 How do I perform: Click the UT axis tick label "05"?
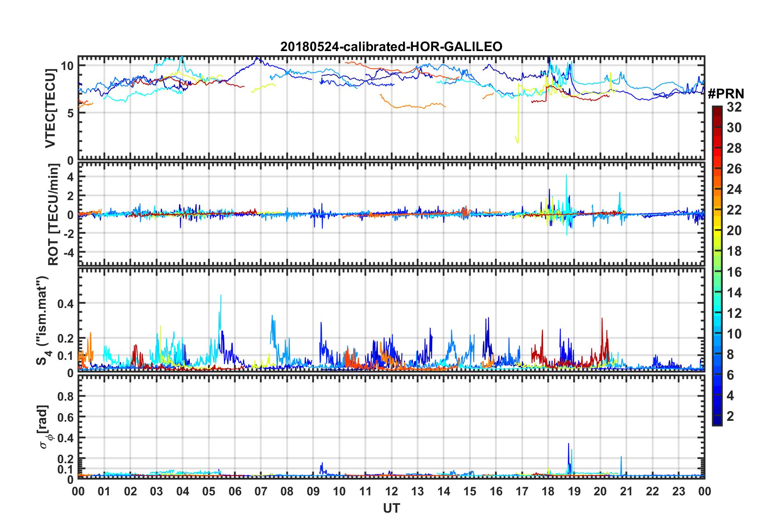(x=209, y=492)
